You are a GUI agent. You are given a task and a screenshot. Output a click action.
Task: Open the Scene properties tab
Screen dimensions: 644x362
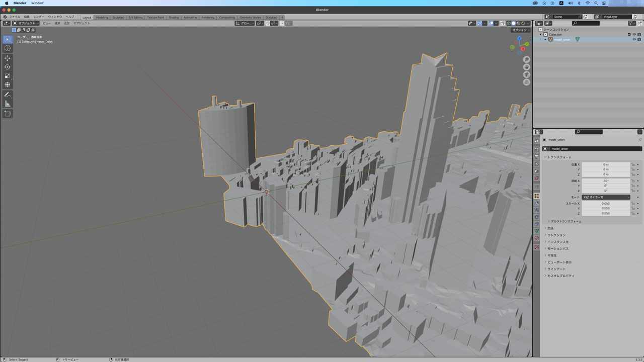click(536, 171)
